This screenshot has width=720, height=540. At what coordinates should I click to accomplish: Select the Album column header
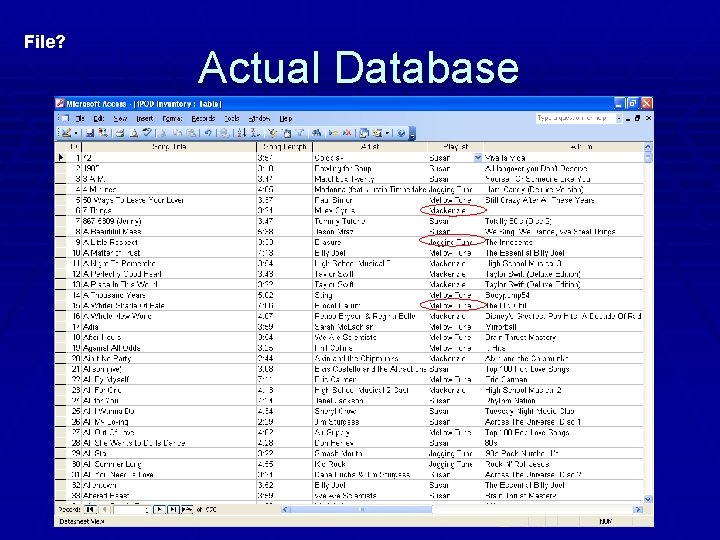click(563, 147)
